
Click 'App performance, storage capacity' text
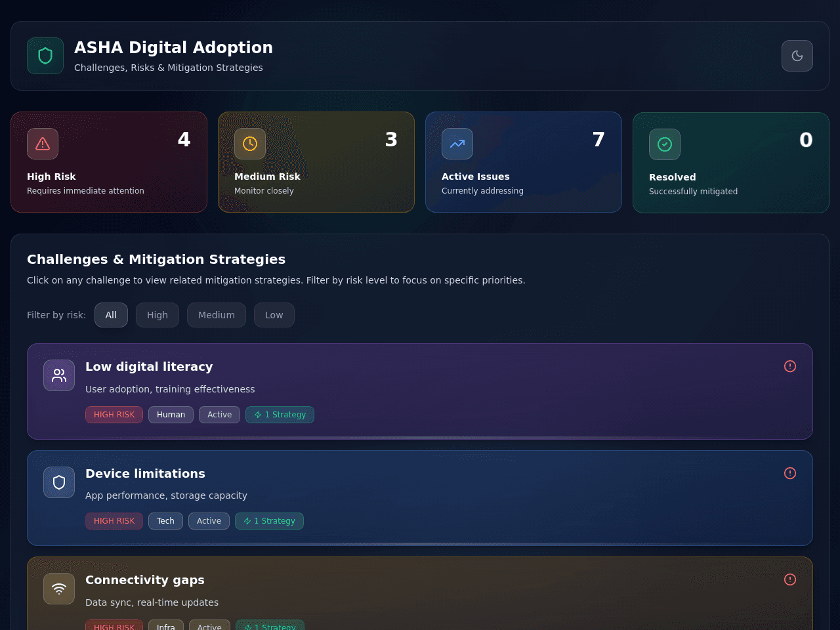166,495
